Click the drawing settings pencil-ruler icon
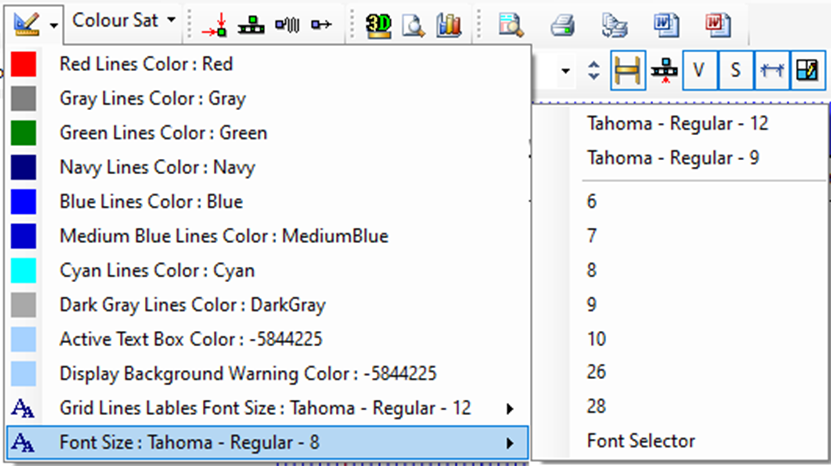Viewport: 831px width, 466px height. click(x=26, y=24)
